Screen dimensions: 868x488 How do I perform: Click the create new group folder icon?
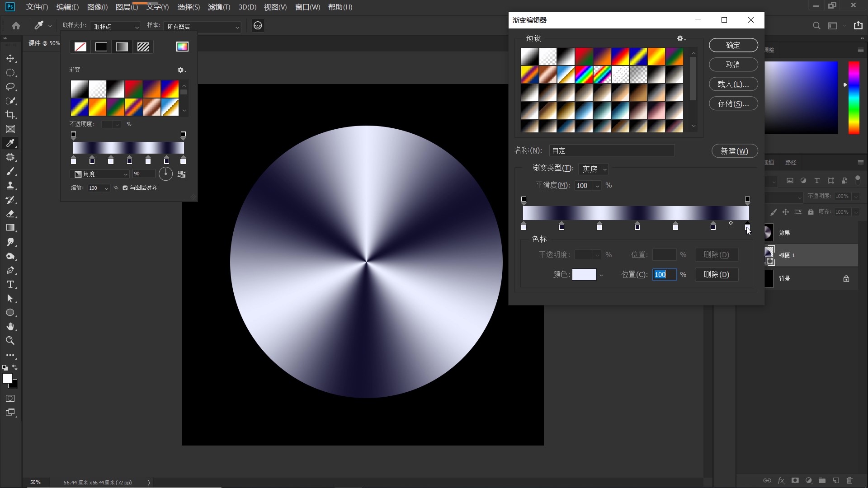(822, 480)
